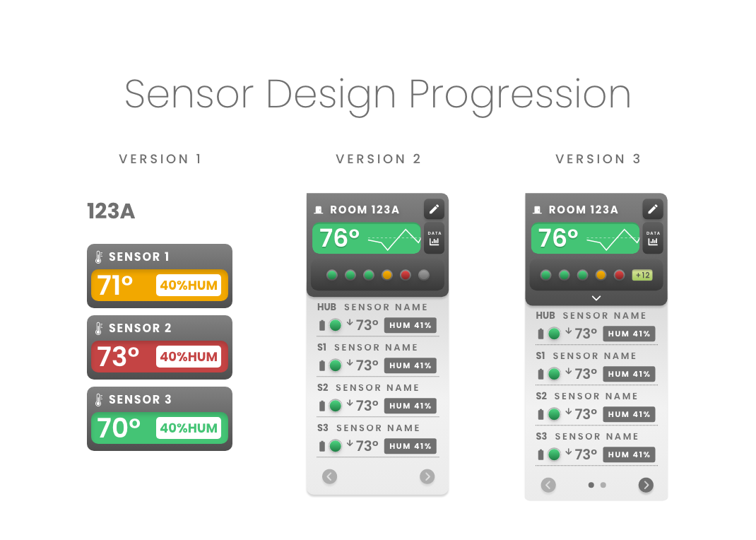Click the pencil edit icon in Version 3 card

[653, 209]
